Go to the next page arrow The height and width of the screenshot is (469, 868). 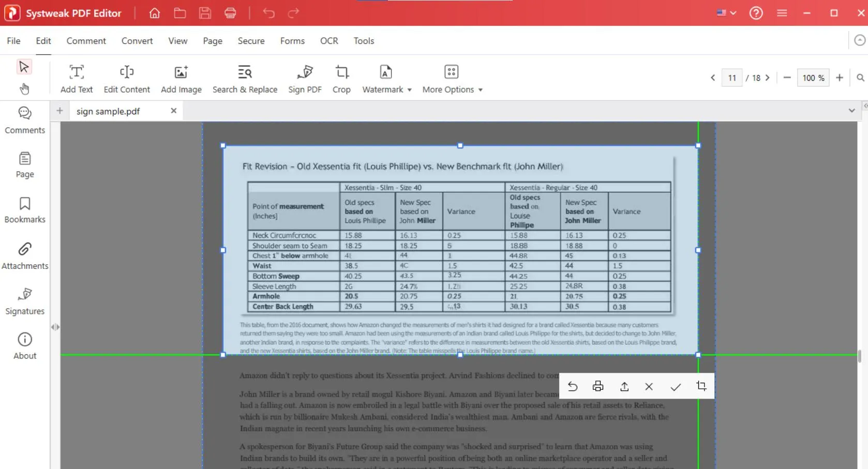[x=768, y=78]
